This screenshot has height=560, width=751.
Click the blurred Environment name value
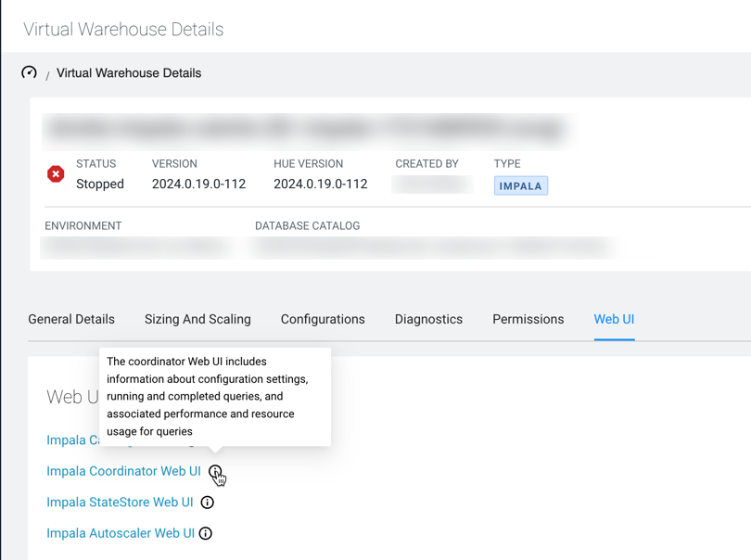(134, 248)
